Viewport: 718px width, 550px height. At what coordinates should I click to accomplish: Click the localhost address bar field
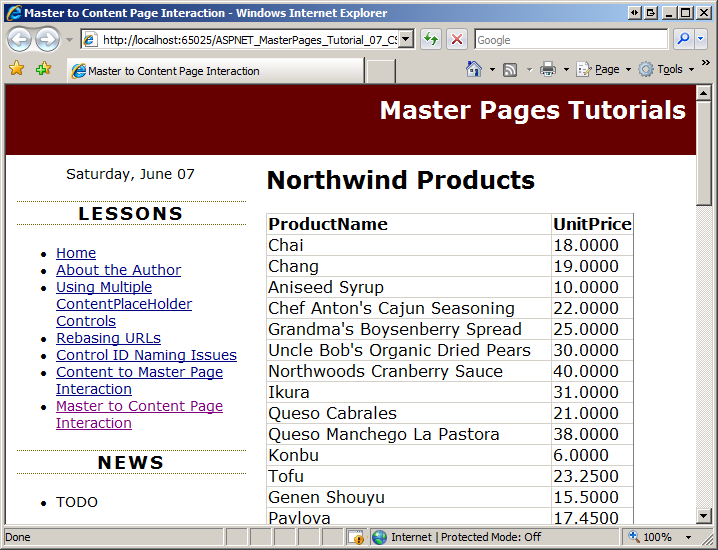240,40
